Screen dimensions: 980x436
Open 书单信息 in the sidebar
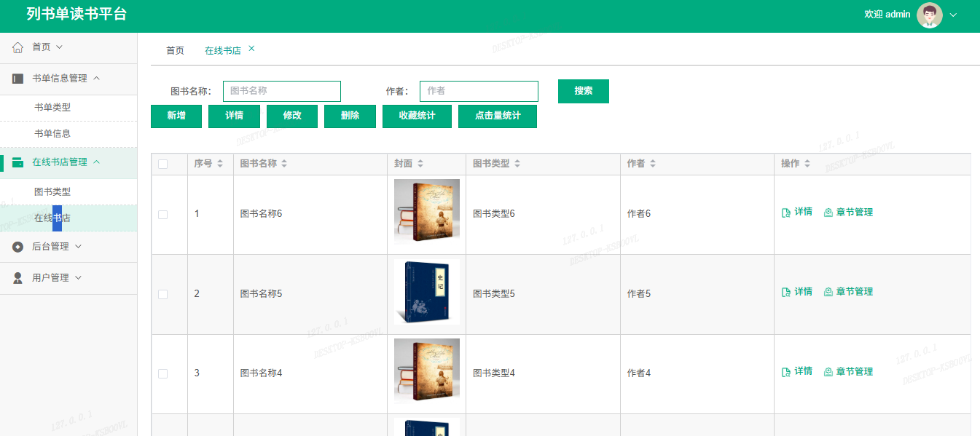click(52, 134)
